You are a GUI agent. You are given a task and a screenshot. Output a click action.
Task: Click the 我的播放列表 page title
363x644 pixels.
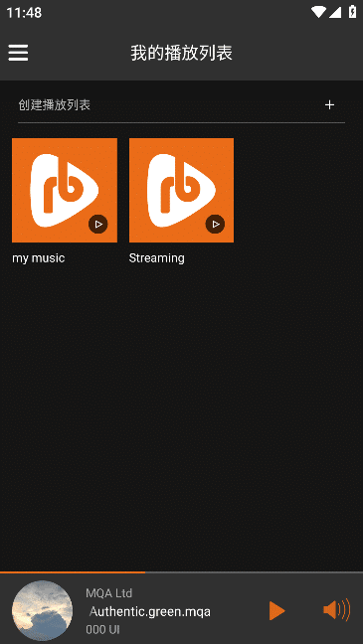click(x=182, y=54)
